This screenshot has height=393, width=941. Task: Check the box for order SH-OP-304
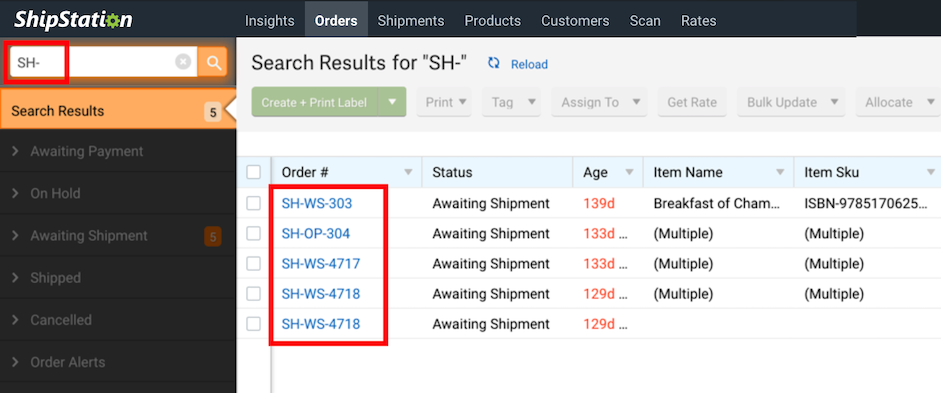pyautogui.click(x=254, y=233)
